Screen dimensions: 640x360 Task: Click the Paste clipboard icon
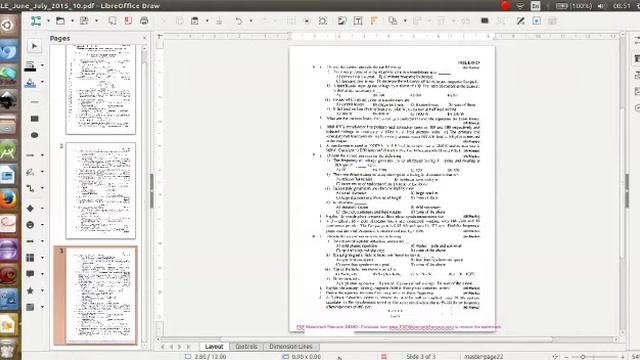195,21
